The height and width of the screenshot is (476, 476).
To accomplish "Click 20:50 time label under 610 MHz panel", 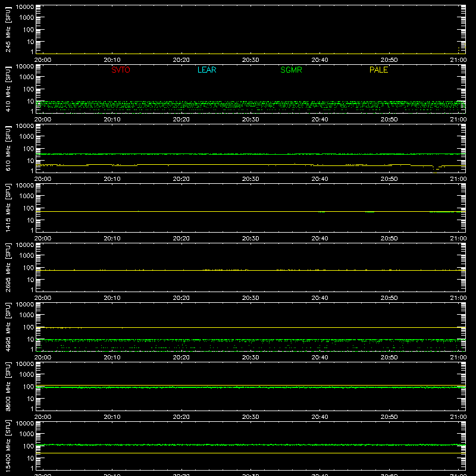I will 389,179.
